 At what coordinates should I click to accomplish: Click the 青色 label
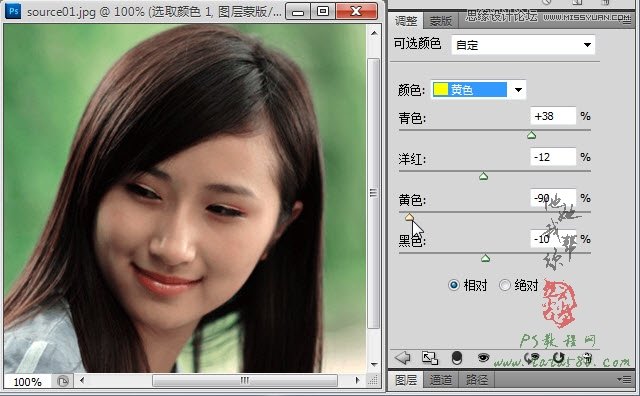point(412,118)
